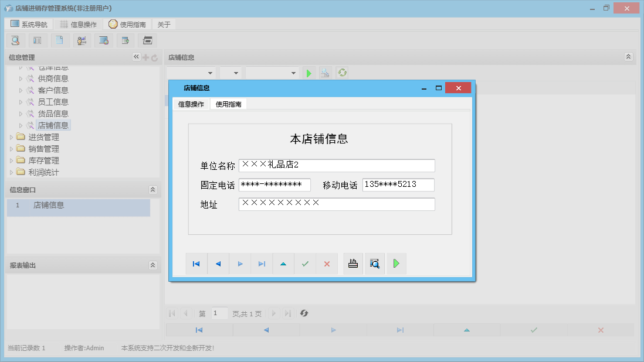This screenshot has width=644, height=362.
Task: Click the print icon in the 店铺信息 dialog
Action: point(352,264)
